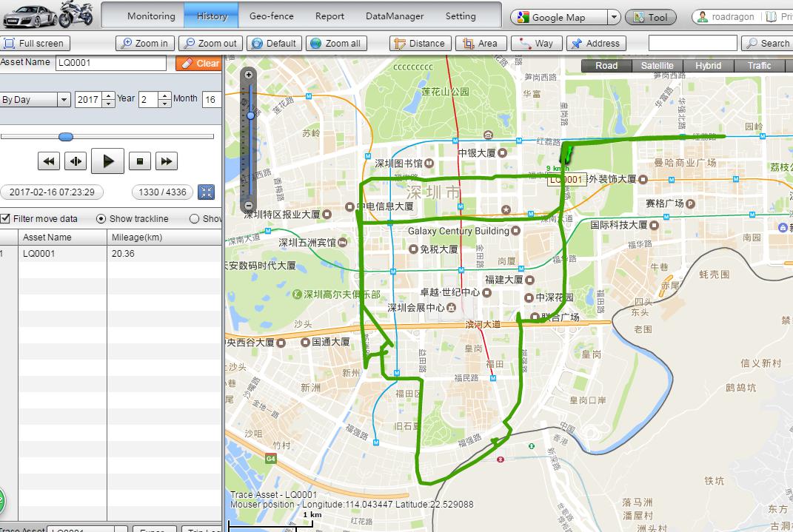Screen dimensions: 793x532
Task: Click the LQ0001 label on the map
Action: 567,180
